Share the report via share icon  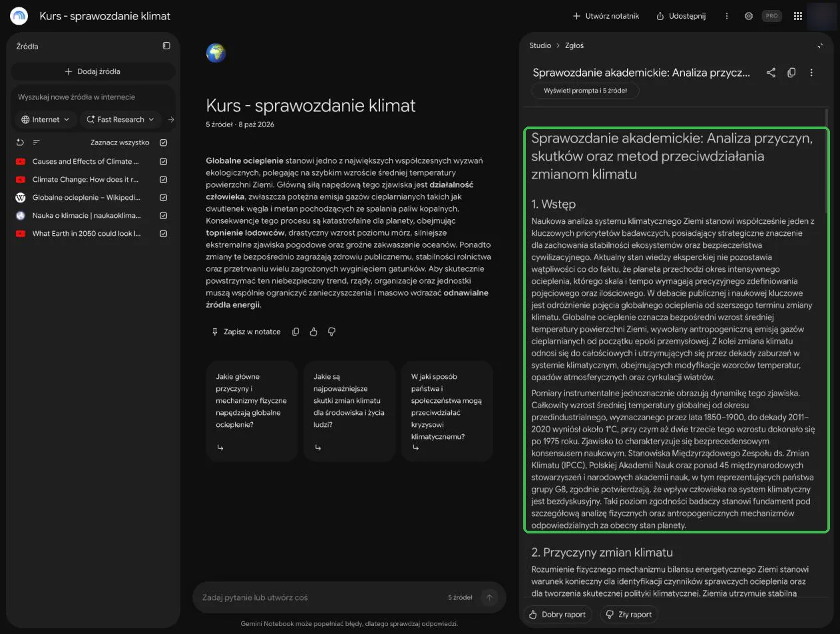click(771, 73)
